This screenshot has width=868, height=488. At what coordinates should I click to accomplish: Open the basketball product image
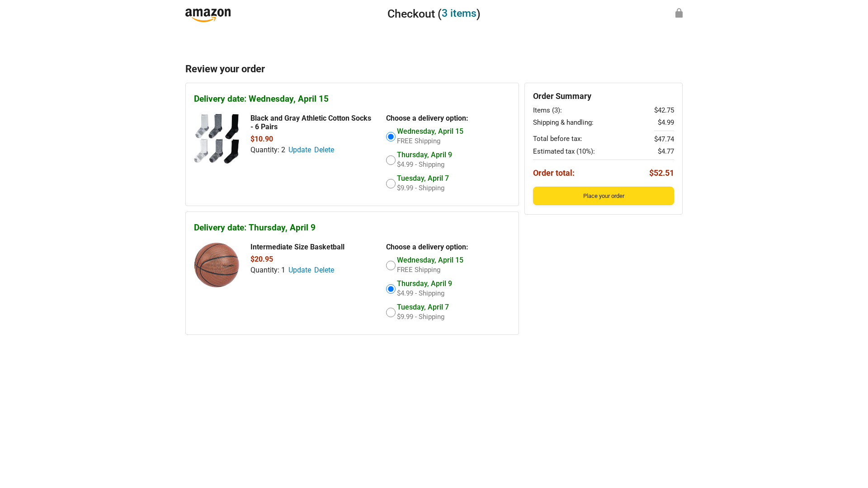[217, 265]
